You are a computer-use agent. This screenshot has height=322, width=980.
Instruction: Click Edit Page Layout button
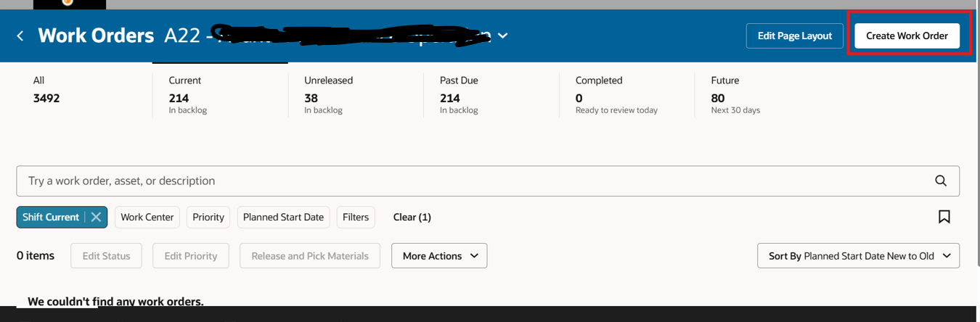click(x=794, y=36)
